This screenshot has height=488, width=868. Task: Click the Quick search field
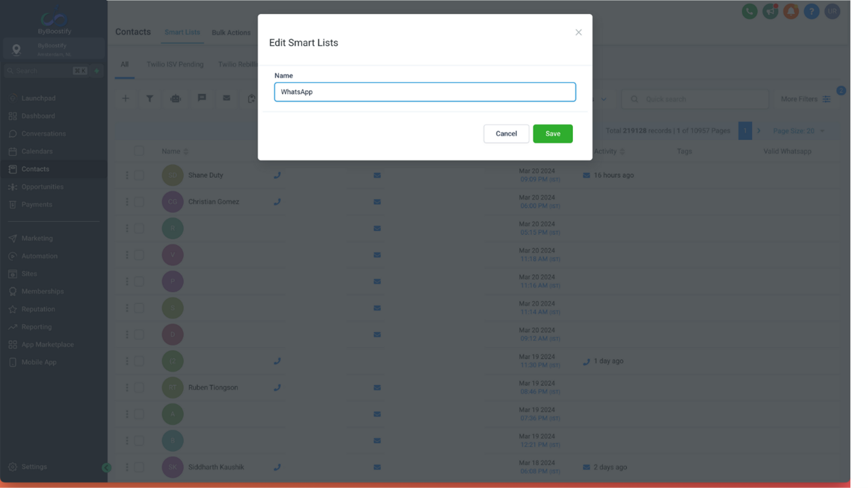tap(695, 99)
